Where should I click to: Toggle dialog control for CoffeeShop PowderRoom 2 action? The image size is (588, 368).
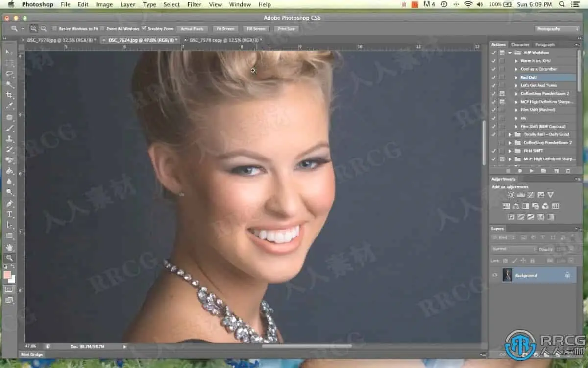click(x=502, y=93)
